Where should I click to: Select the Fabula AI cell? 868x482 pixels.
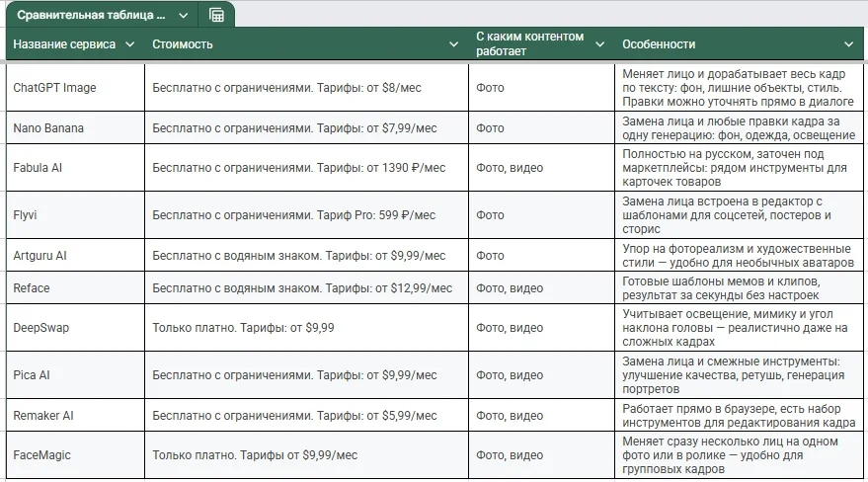[75, 168]
